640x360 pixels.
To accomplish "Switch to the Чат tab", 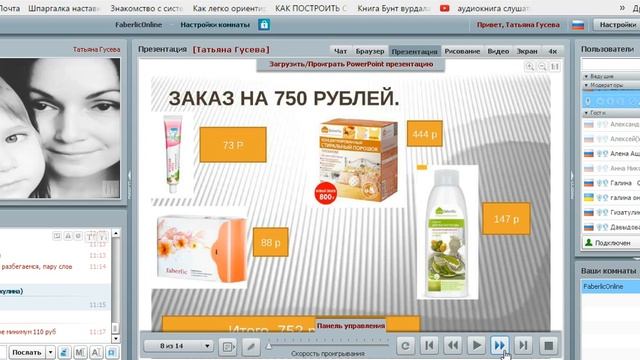I will (340, 51).
